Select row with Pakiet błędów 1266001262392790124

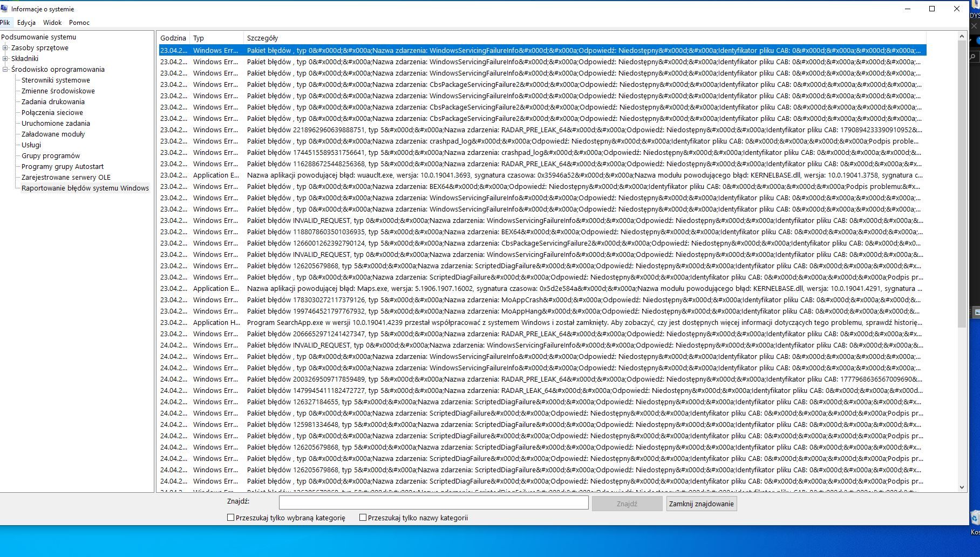tap(542, 243)
